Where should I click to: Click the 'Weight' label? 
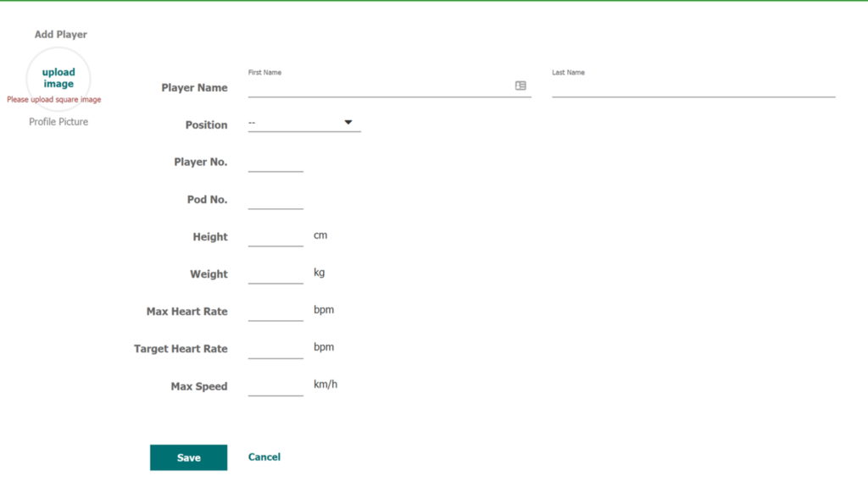pos(209,274)
